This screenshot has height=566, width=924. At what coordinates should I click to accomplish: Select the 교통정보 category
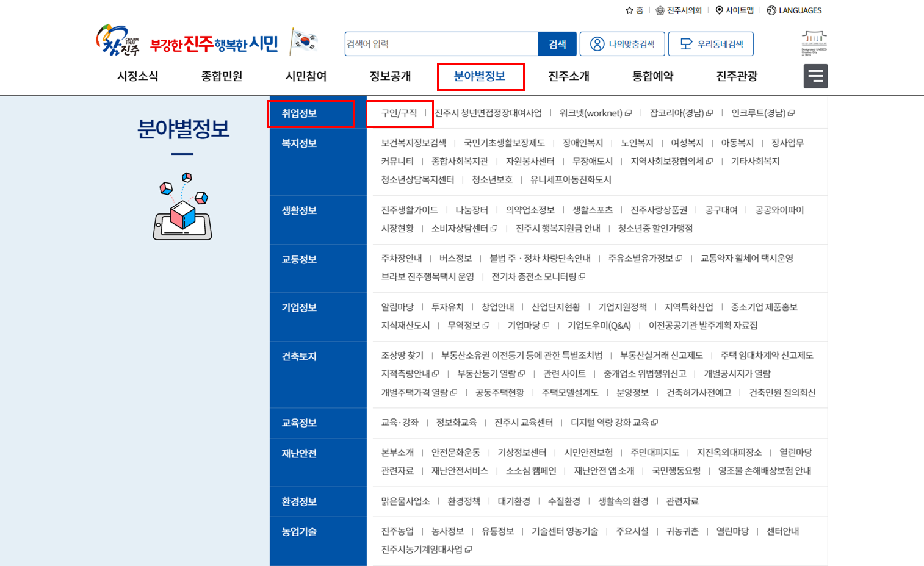click(299, 259)
